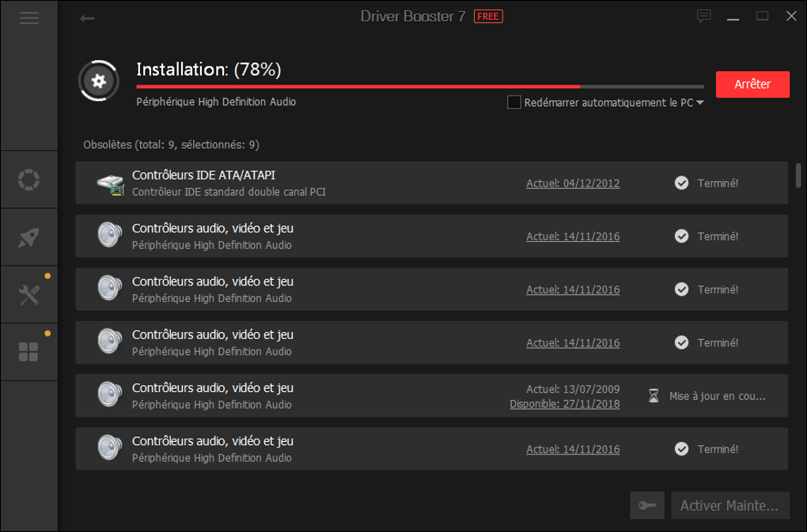The height and width of the screenshot is (532, 807).
Task: Go back with the arrow icon
Action: pos(87,18)
